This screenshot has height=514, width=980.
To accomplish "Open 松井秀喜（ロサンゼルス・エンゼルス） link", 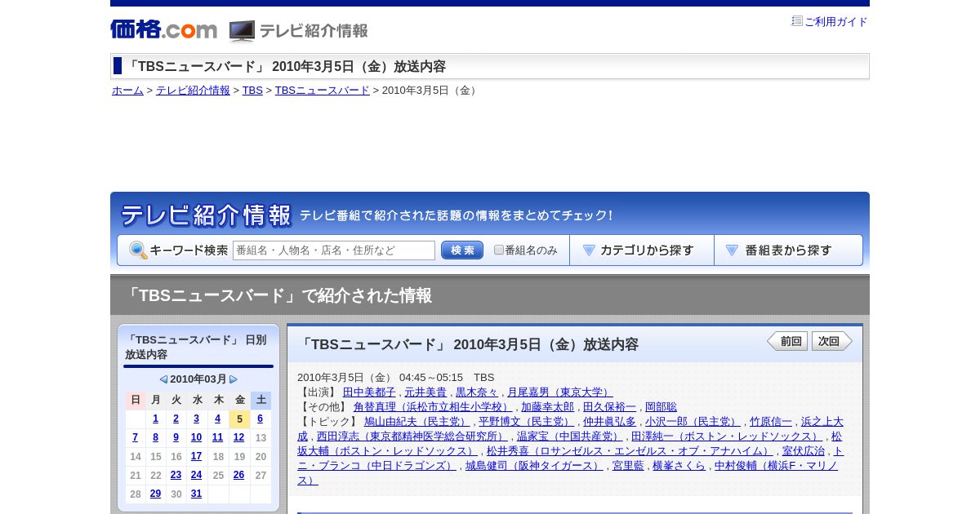I will (629, 451).
